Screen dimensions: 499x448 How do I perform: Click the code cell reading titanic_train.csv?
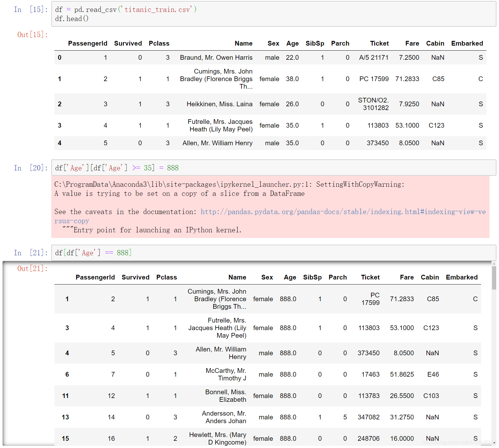coord(274,14)
